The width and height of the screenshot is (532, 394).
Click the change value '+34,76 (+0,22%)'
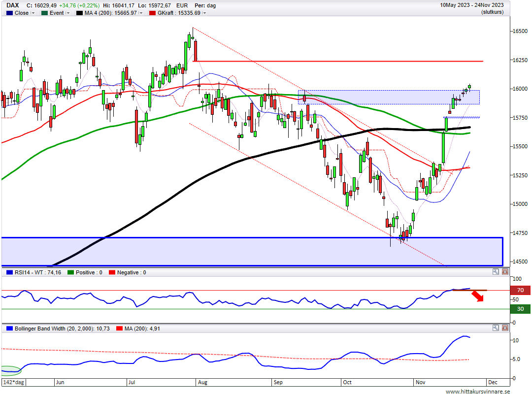pyautogui.click(x=79, y=5)
